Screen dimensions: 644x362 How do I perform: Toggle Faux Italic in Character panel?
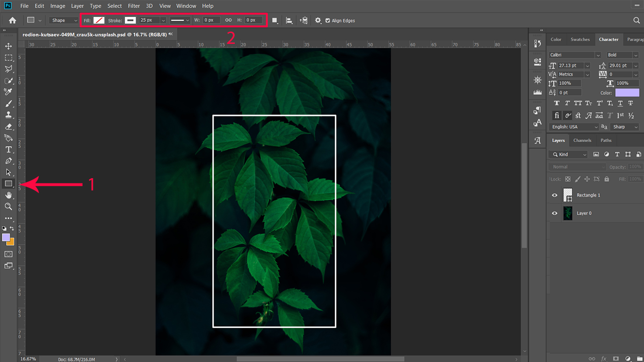(567, 104)
